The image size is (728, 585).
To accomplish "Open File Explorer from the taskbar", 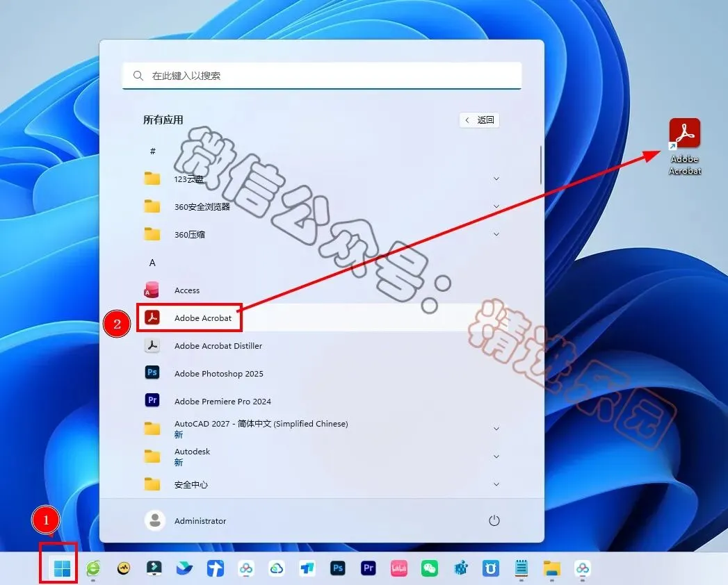I will click(552, 568).
